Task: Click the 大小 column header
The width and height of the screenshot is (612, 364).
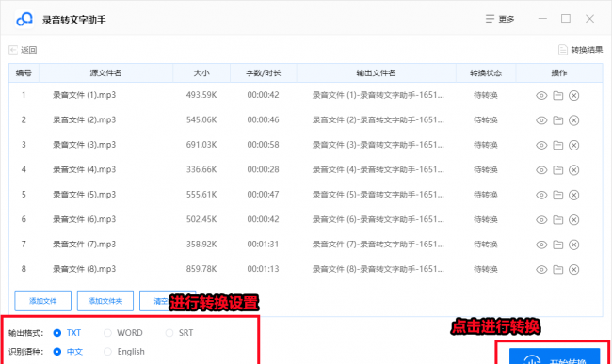Action: (x=201, y=72)
